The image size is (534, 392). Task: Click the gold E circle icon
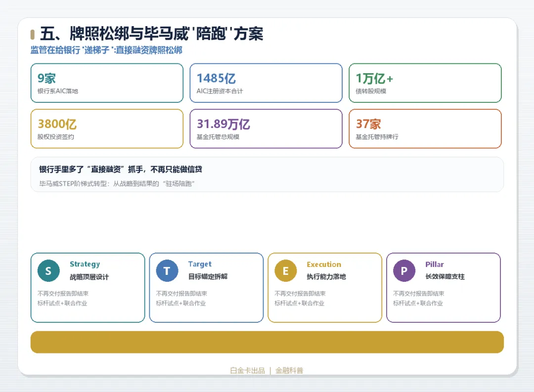286,271
